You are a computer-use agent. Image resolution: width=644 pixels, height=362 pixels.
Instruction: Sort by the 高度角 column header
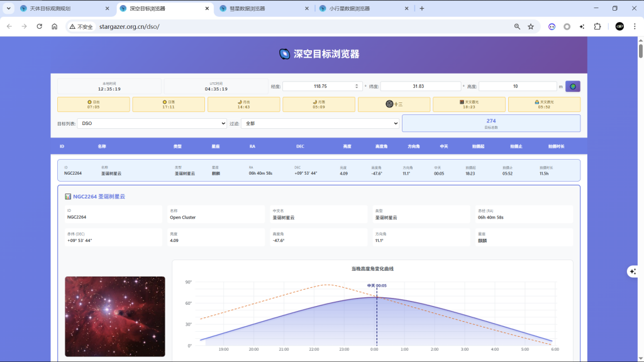pyautogui.click(x=382, y=146)
